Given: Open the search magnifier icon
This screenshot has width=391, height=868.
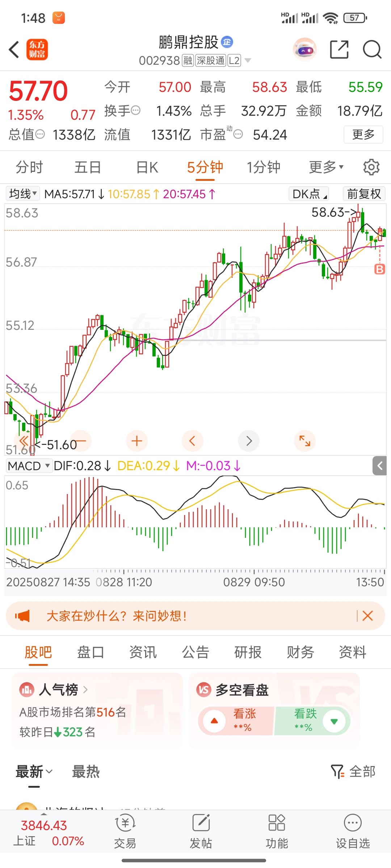Looking at the screenshot, I should click(372, 50).
